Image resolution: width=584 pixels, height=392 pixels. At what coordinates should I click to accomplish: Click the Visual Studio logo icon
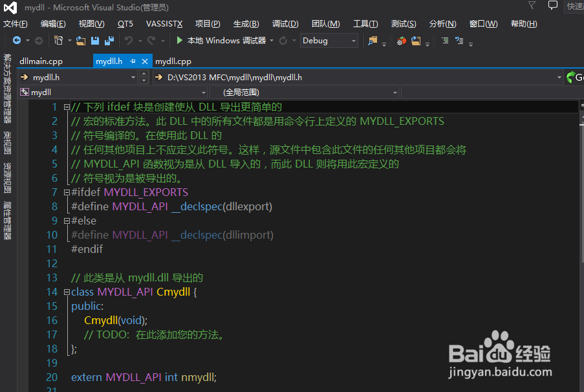(10, 8)
